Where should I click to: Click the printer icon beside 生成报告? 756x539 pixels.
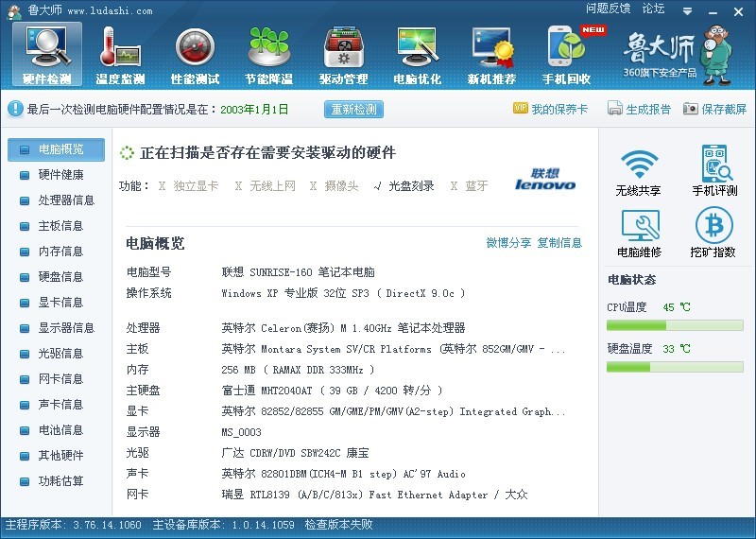615,109
